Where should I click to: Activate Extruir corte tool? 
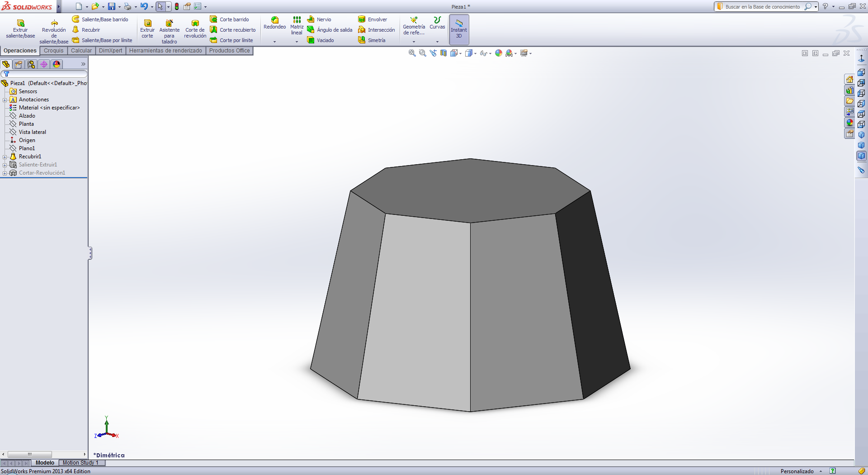[147, 29]
